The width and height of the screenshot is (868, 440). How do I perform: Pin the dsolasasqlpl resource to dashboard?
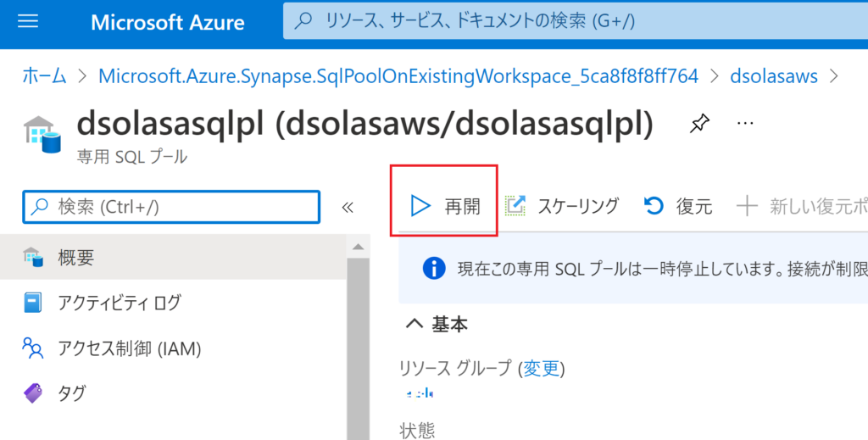(698, 125)
